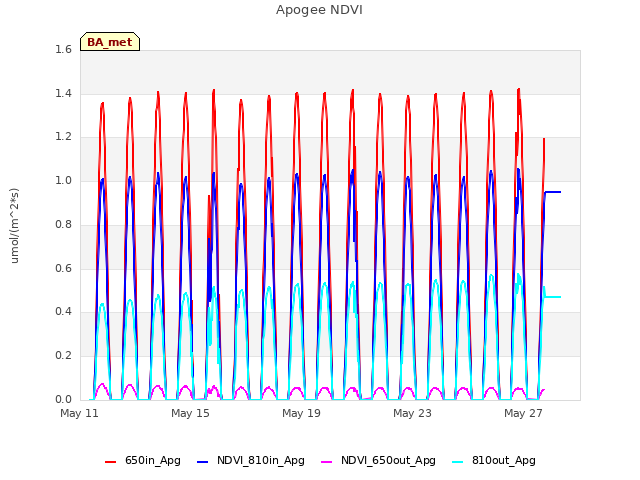Click the 1.0 y-axis tick label

pos(63,180)
